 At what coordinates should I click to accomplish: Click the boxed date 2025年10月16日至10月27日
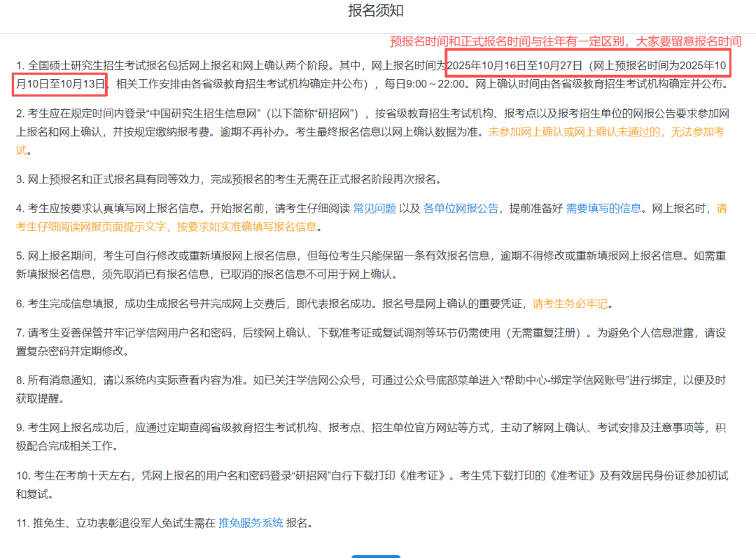coord(515,66)
